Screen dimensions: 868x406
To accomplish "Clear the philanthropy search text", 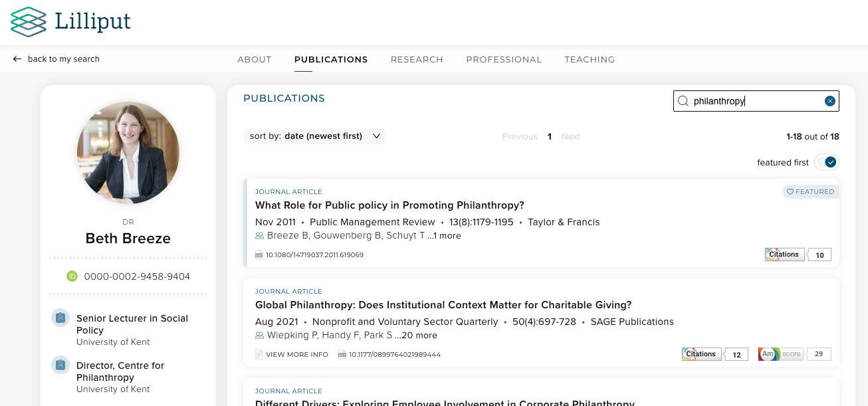I will pos(829,101).
